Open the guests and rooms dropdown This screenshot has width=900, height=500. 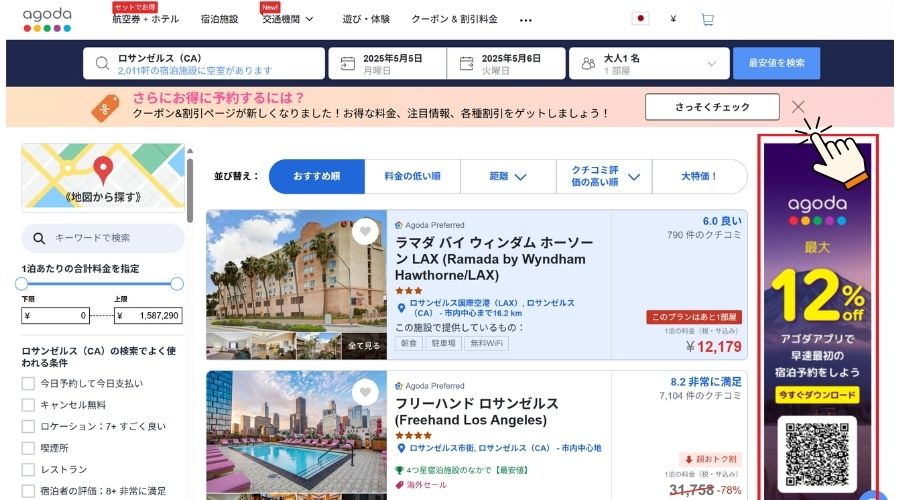649,63
